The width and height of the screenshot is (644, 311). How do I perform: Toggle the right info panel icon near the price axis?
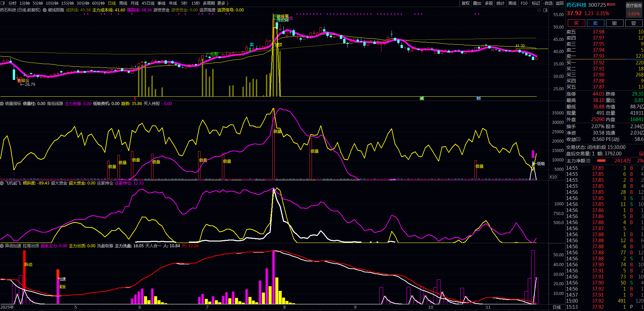545,10
